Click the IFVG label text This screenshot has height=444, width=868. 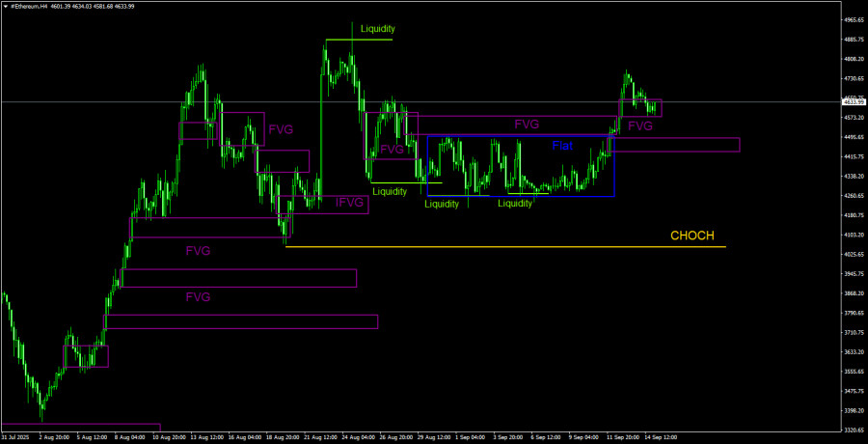pyautogui.click(x=350, y=203)
